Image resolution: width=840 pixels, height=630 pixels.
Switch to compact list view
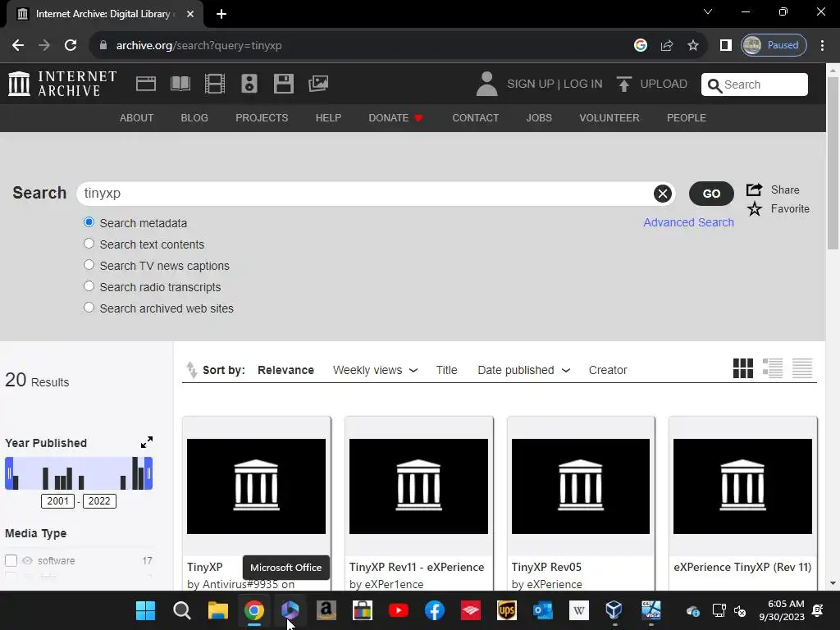tap(802, 368)
